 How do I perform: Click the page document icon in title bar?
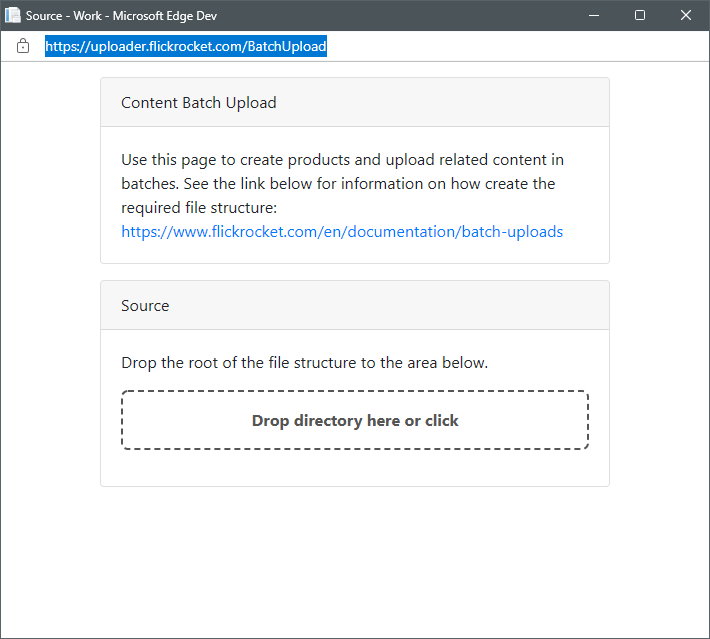point(13,15)
